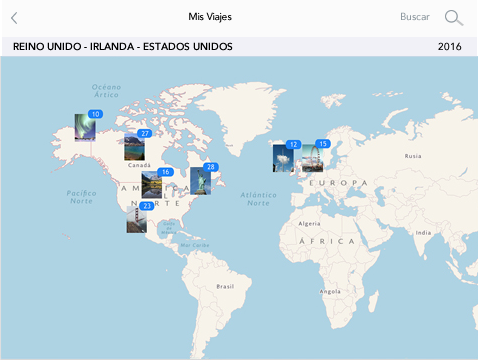Tap the blue 27 count badge
Screen dimensions: 478x360
coord(145,133)
